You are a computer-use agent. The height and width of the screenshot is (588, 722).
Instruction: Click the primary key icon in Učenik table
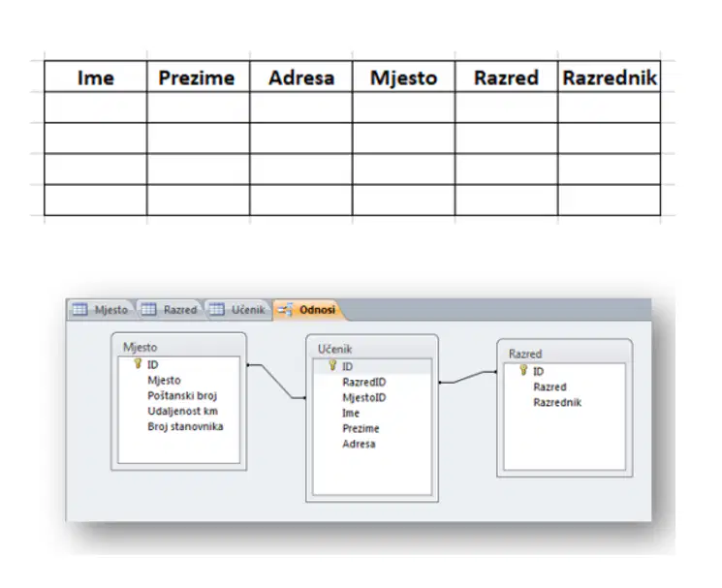(x=332, y=366)
